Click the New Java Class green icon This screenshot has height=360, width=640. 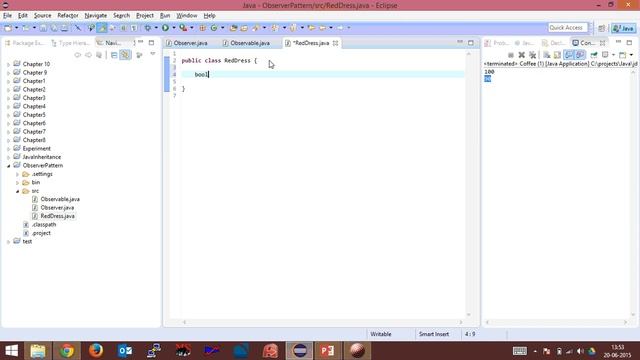point(214,28)
